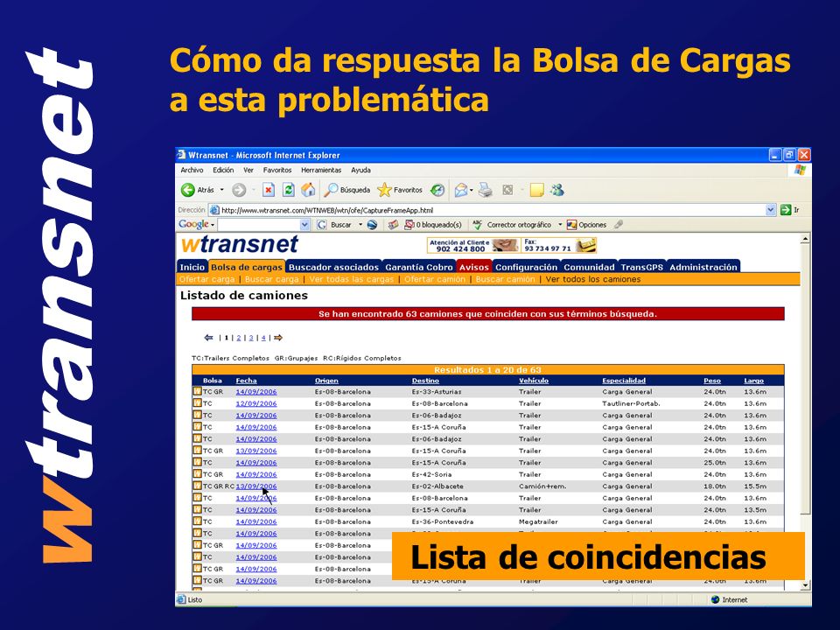Open Favoritos star in IE toolbar
Viewport: 840px width, 630px height.
(x=400, y=190)
